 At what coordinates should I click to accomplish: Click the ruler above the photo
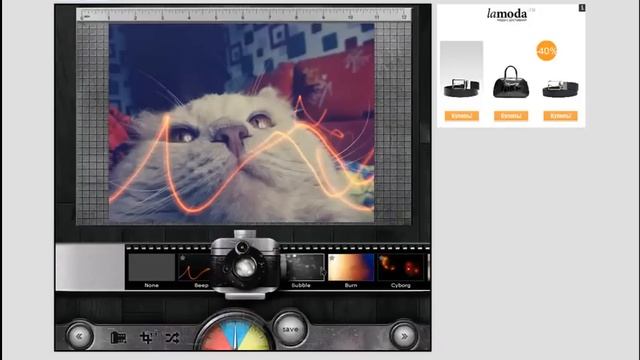coord(244,15)
